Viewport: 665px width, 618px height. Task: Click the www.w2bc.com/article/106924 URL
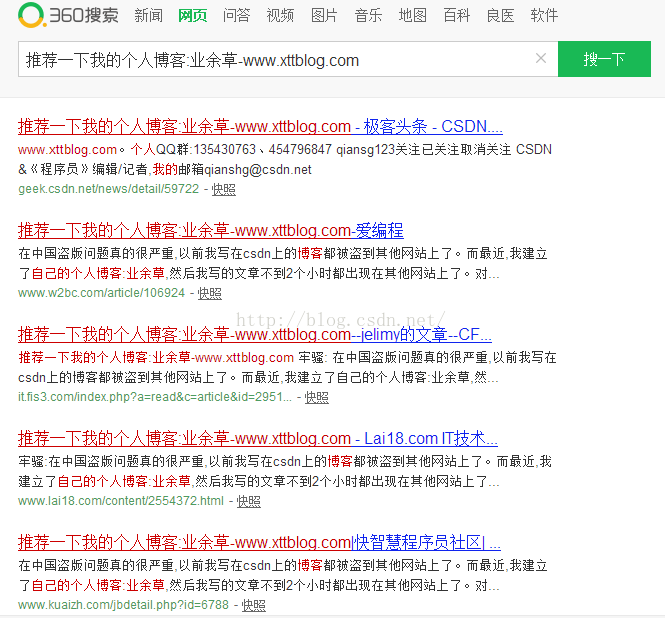(101, 293)
